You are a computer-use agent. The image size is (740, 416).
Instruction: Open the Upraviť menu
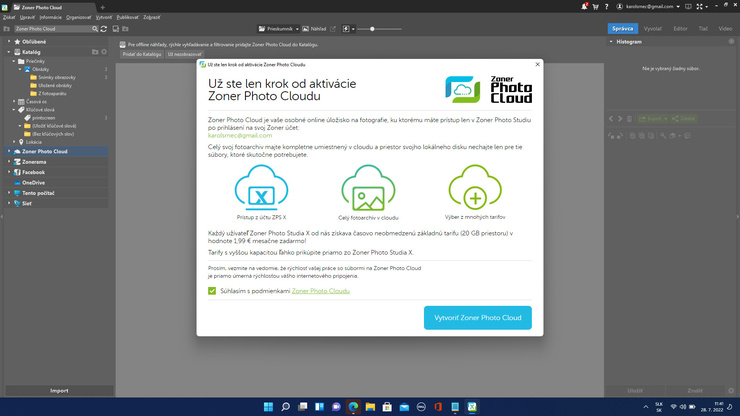click(27, 17)
